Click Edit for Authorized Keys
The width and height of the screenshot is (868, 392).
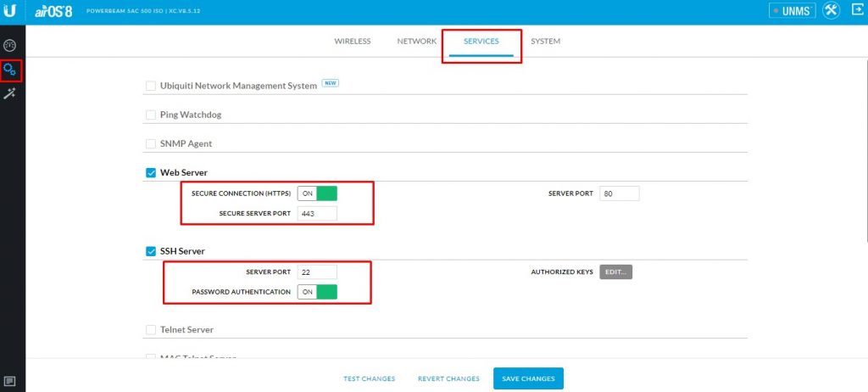pos(616,272)
